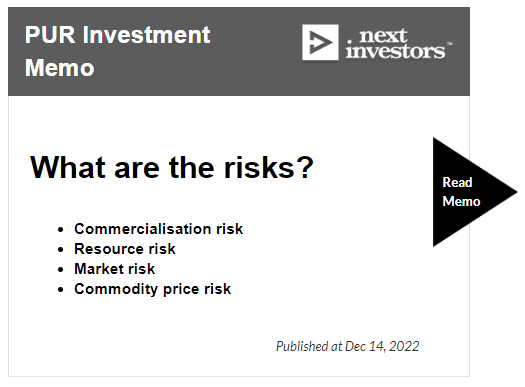Open the PUR Investment Memo title
This screenshot has width=525, height=387.
coord(118,51)
